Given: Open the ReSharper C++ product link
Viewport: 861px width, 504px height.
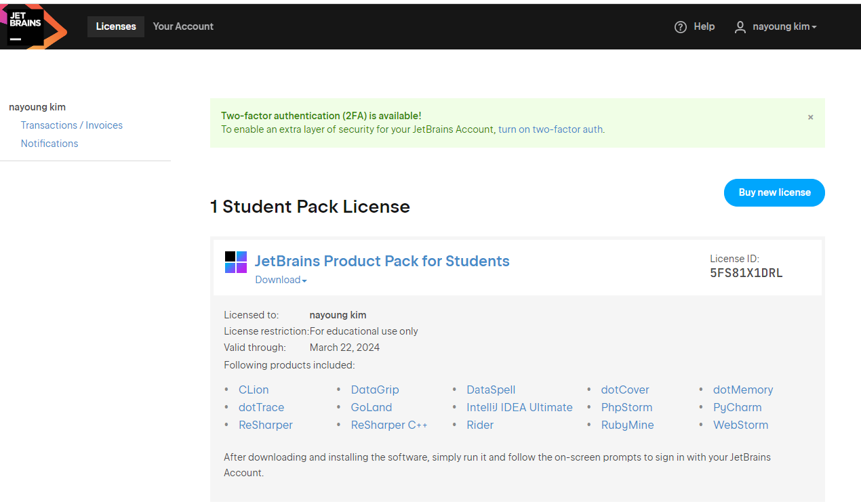Looking at the screenshot, I should (389, 425).
